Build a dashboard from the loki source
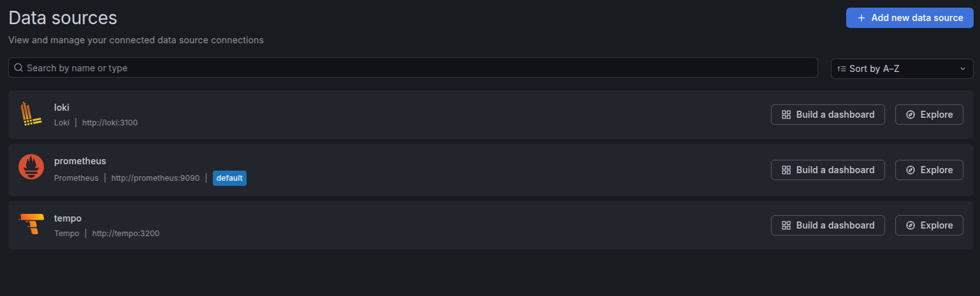The height and width of the screenshot is (296, 980). pos(828,115)
